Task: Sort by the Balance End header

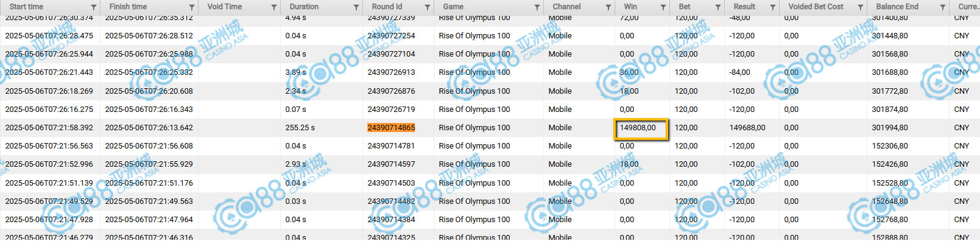Action: tap(897, 7)
